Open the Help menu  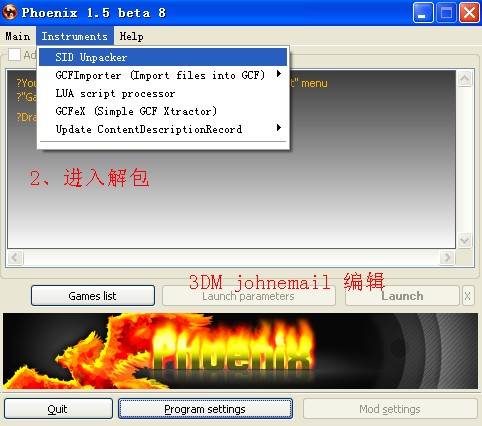click(132, 36)
